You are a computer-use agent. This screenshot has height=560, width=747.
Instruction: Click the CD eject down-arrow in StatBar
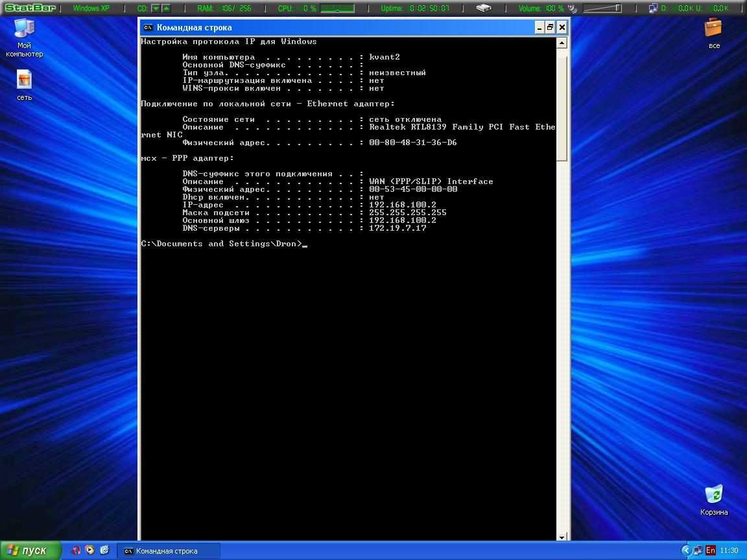[156, 8]
